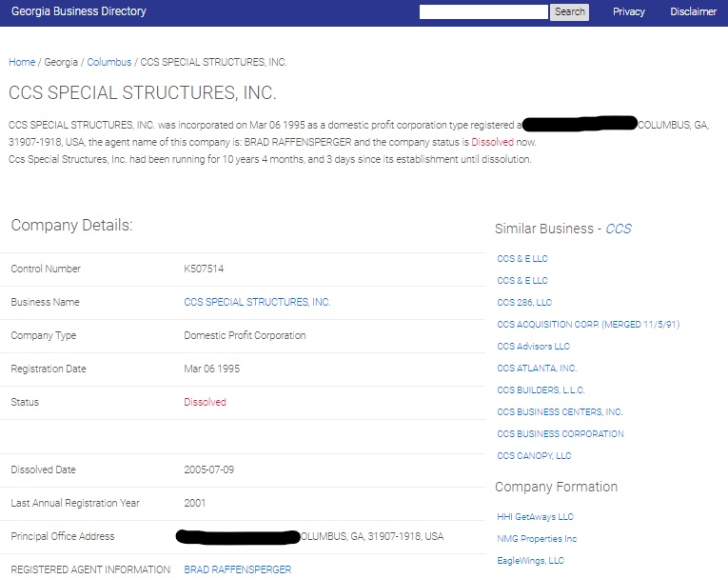Click BRAD RAFFENSPERGER registered agent link
The image size is (728, 579).
[238, 569]
